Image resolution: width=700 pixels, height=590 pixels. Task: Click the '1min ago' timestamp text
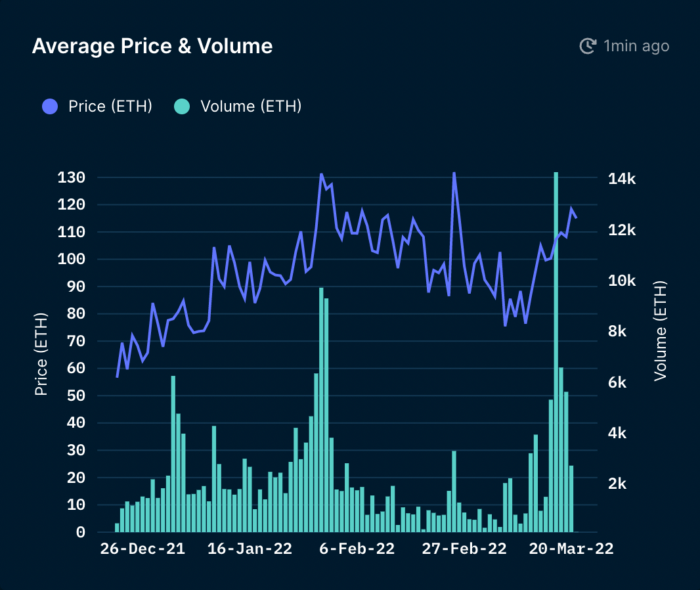click(636, 46)
